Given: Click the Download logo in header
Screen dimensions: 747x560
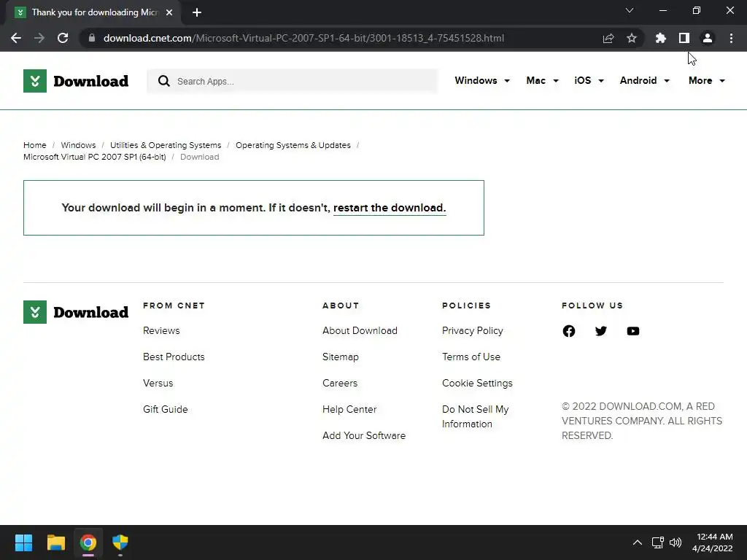Looking at the screenshot, I should (76, 81).
